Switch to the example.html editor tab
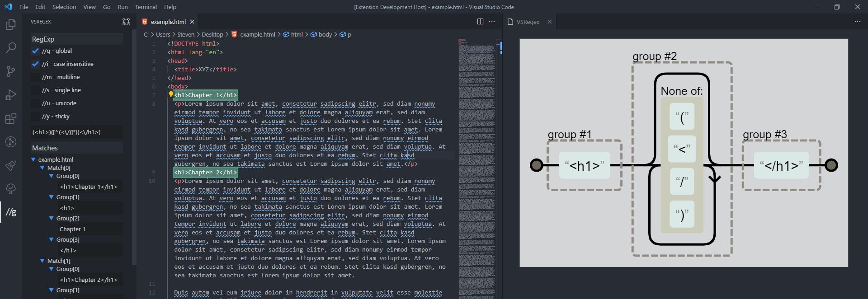Screen dimensions: 868x299 [168, 22]
